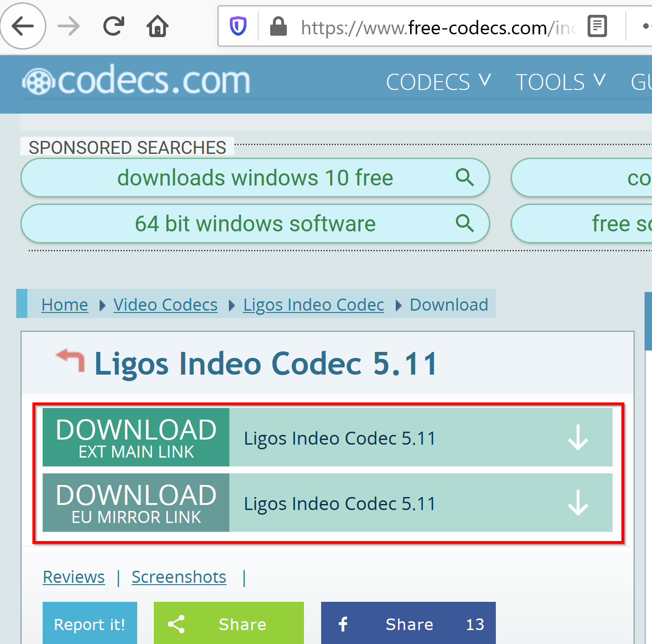Follow the Video Codecs breadcrumb link

pyautogui.click(x=165, y=305)
